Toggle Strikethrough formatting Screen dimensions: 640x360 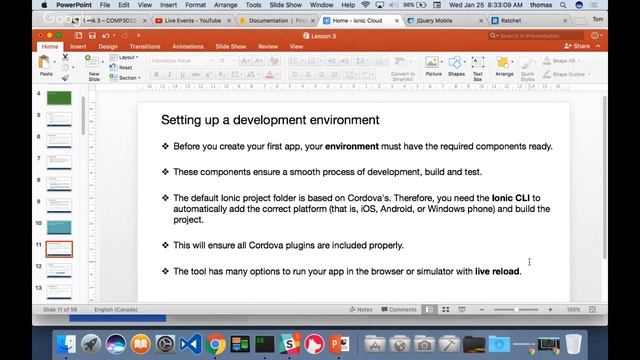coord(196,74)
